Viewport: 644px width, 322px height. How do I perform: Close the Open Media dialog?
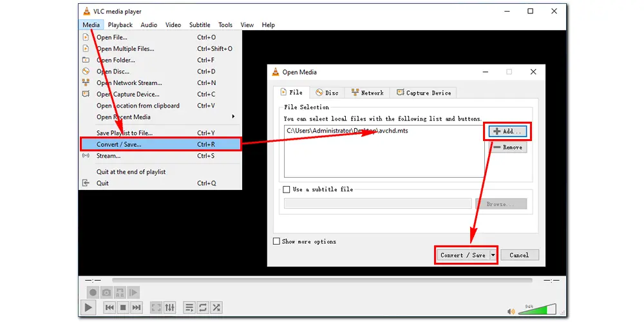coord(533,72)
